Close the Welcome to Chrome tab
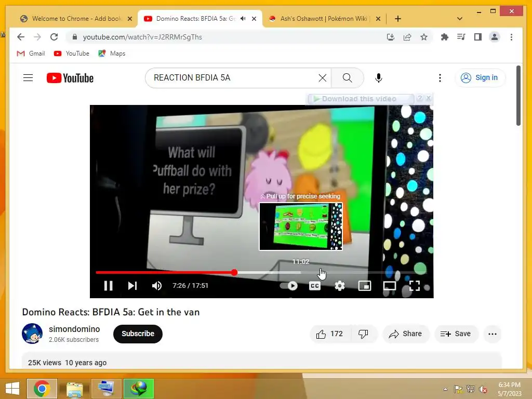The width and height of the screenshot is (532, 399). coord(129,19)
